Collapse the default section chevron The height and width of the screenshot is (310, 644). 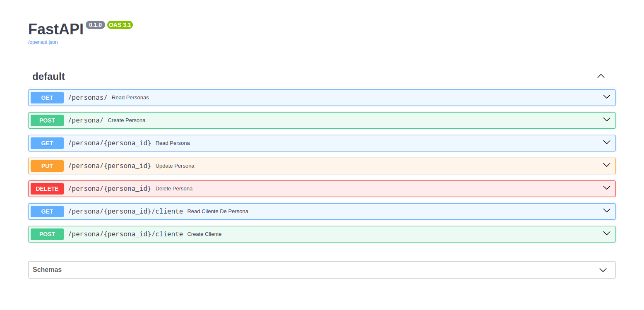pyautogui.click(x=601, y=76)
